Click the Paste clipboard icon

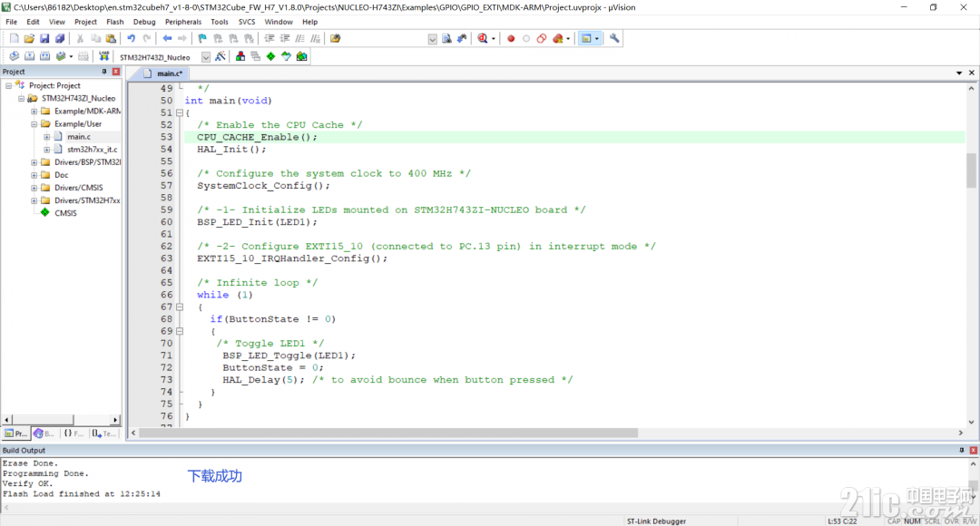111,39
